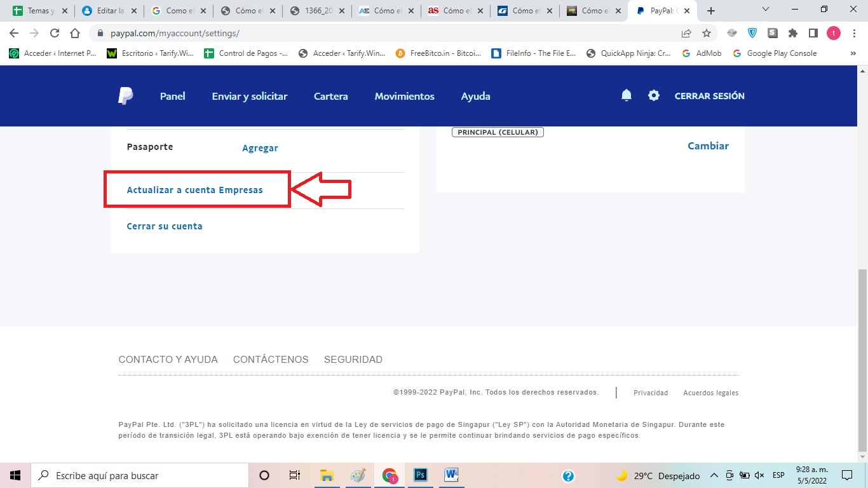Open 'FreeBitco.in' bookmark
Screen dimensions: 868x488
[x=438, y=53]
